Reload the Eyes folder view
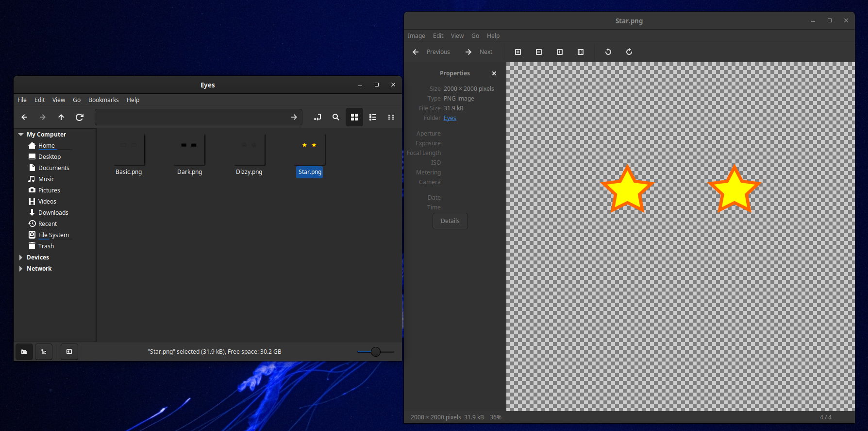 click(x=80, y=117)
